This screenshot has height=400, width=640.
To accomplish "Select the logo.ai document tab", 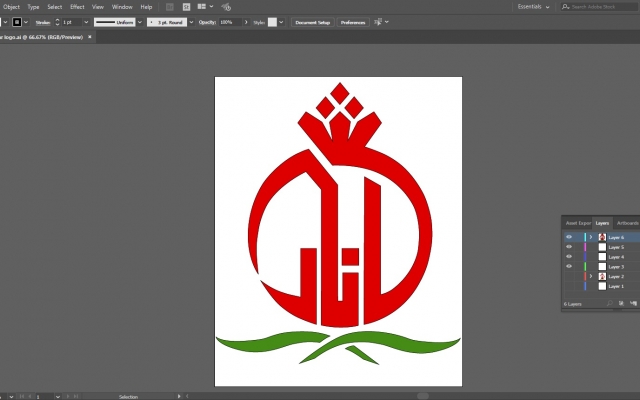I will tap(42, 37).
